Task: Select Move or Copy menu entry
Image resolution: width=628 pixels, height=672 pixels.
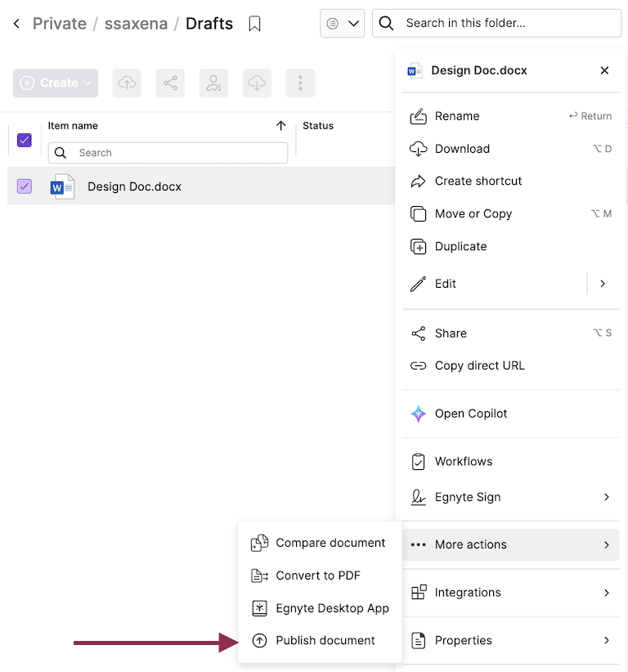Action: coord(473,213)
